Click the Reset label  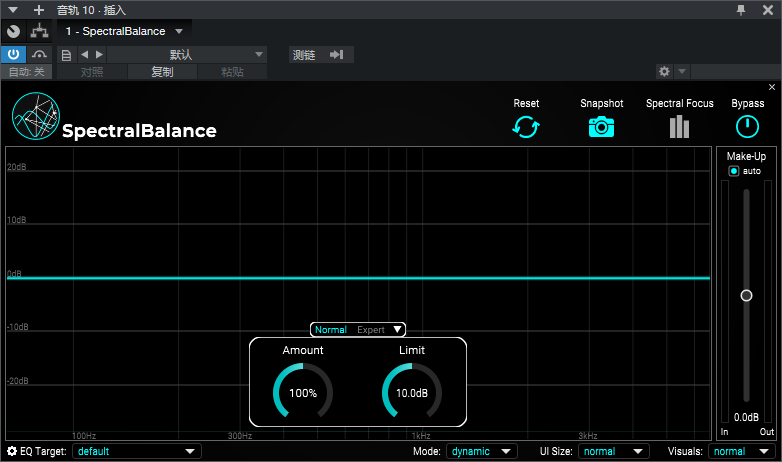click(x=526, y=103)
